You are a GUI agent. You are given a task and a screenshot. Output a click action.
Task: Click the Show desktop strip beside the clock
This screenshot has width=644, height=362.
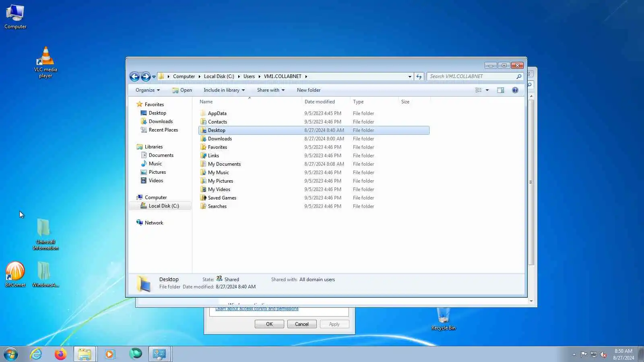point(641,354)
